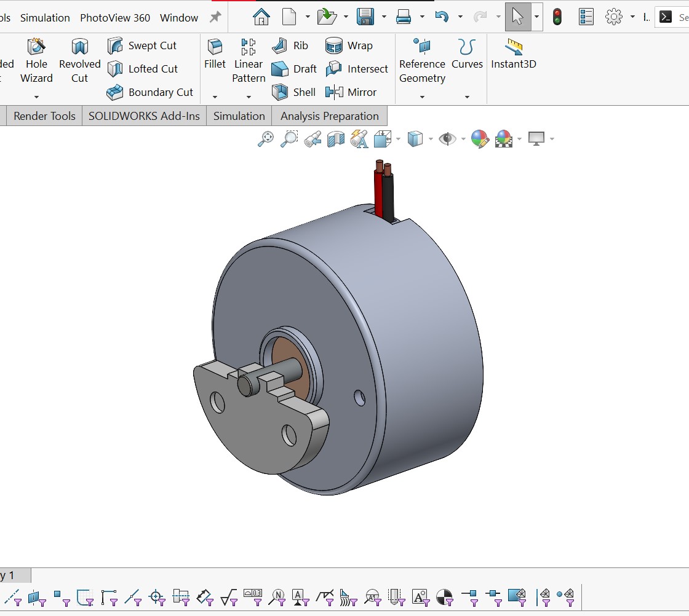689x616 pixels.
Task: Activate the Section View icon
Action: click(x=336, y=139)
